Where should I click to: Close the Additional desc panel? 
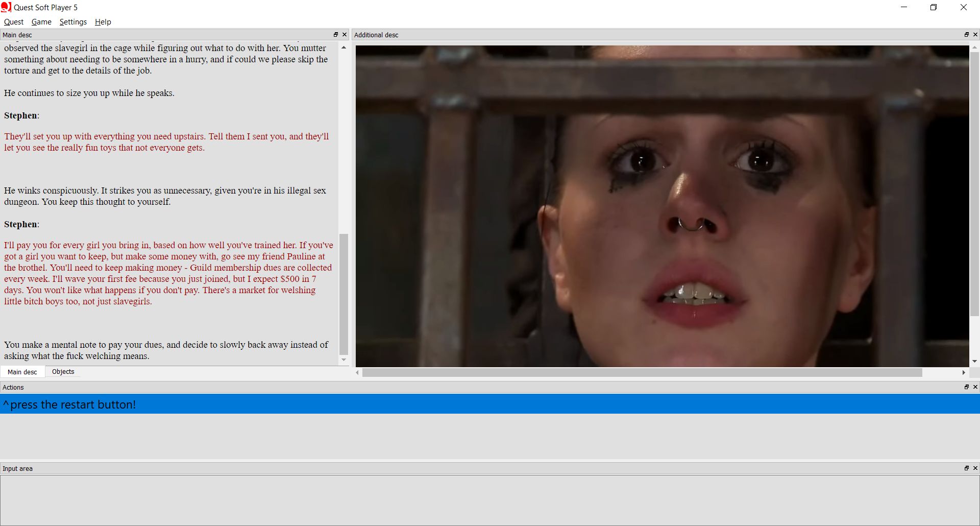(975, 34)
